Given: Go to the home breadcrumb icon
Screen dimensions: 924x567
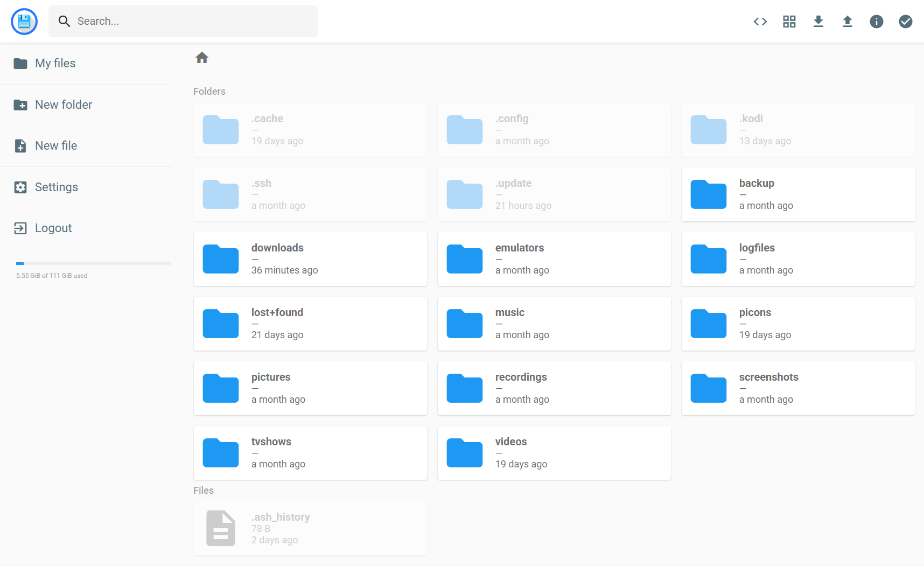Looking at the screenshot, I should tap(202, 58).
